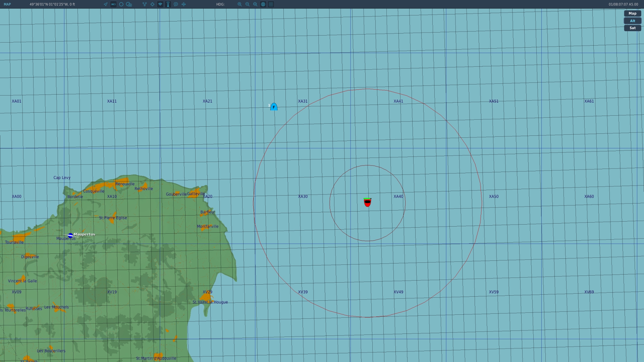Click the XV49 grid label
This screenshot has height=362, width=644.
(398, 292)
